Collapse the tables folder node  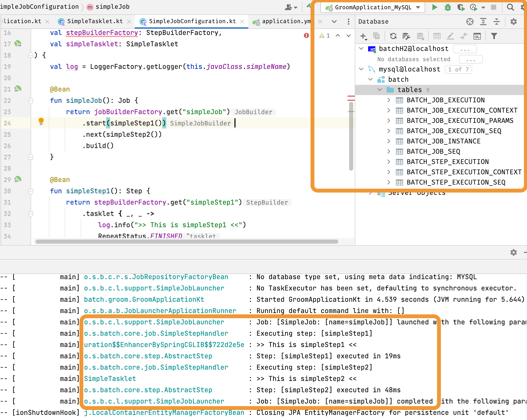(380, 90)
